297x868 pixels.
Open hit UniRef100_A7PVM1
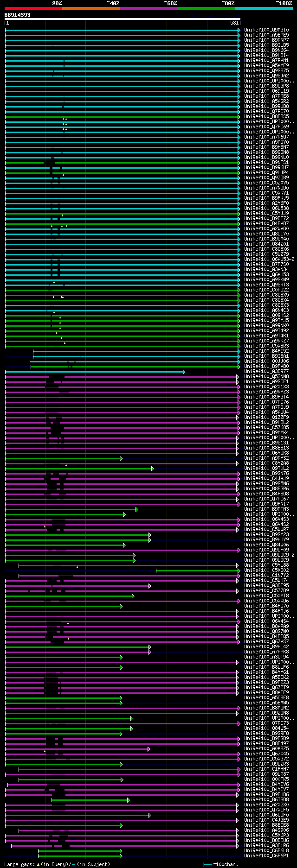pyautogui.click(x=266, y=61)
